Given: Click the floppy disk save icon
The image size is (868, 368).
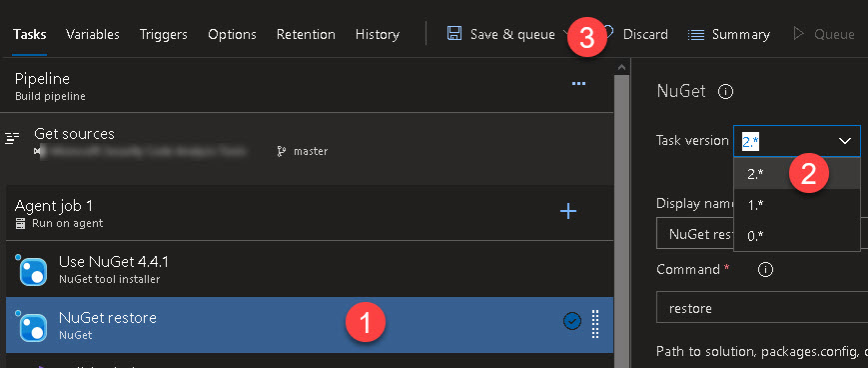Looking at the screenshot, I should click(x=453, y=34).
